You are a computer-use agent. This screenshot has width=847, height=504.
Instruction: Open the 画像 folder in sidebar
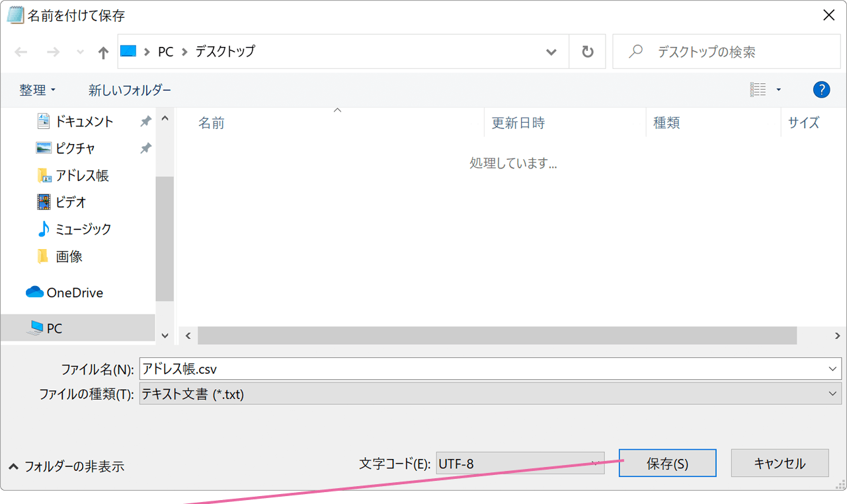[x=69, y=256]
